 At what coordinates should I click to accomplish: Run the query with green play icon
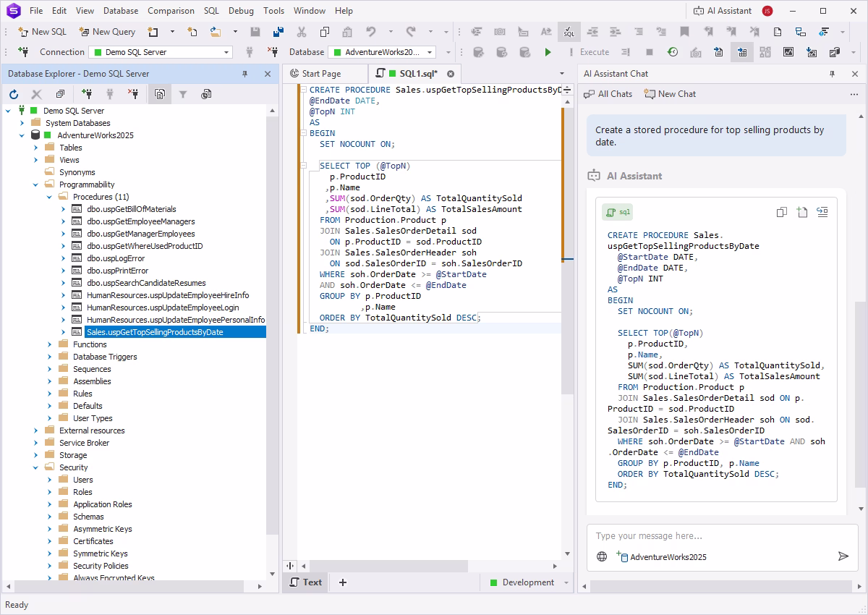[x=548, y=52]
